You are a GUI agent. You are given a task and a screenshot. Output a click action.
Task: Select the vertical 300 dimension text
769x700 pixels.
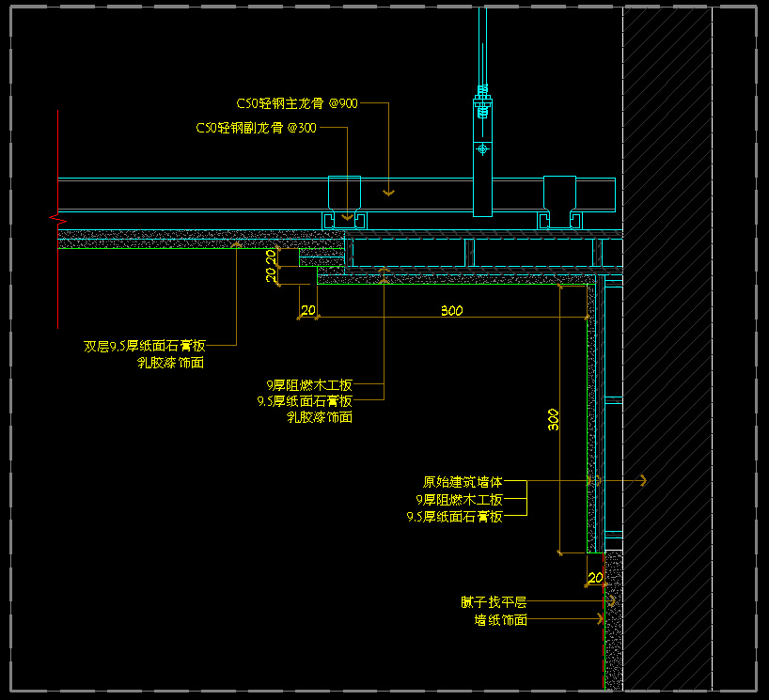tap(554, 419)
